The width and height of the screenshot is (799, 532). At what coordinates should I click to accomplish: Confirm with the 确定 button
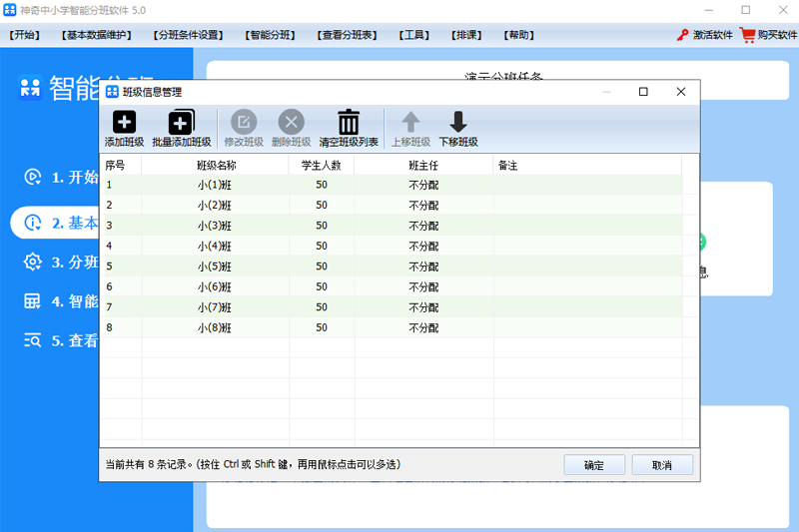[x=594, y=465]
